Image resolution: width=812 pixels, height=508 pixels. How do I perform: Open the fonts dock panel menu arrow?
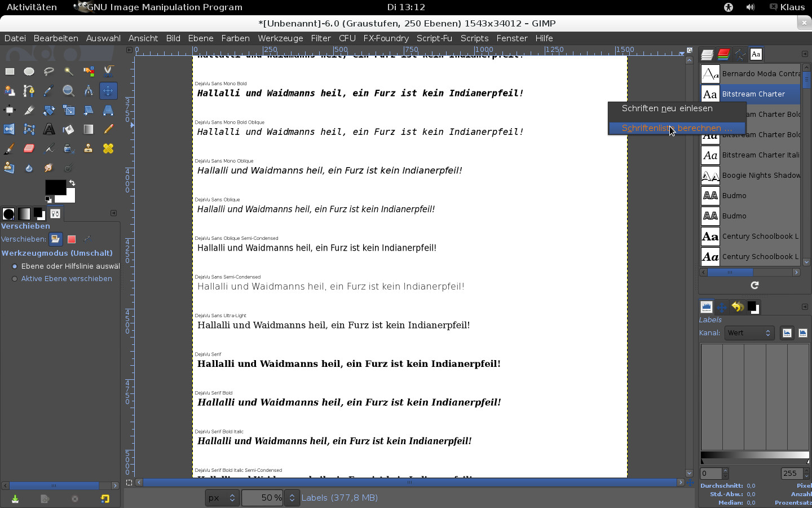(805, 54)
